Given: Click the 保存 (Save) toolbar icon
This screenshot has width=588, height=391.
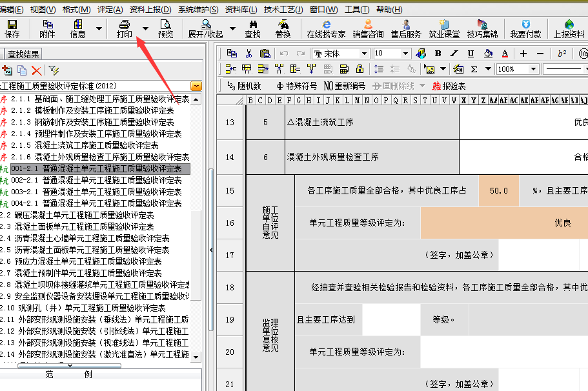Looking at the screenshot, I should pos(12,28).
